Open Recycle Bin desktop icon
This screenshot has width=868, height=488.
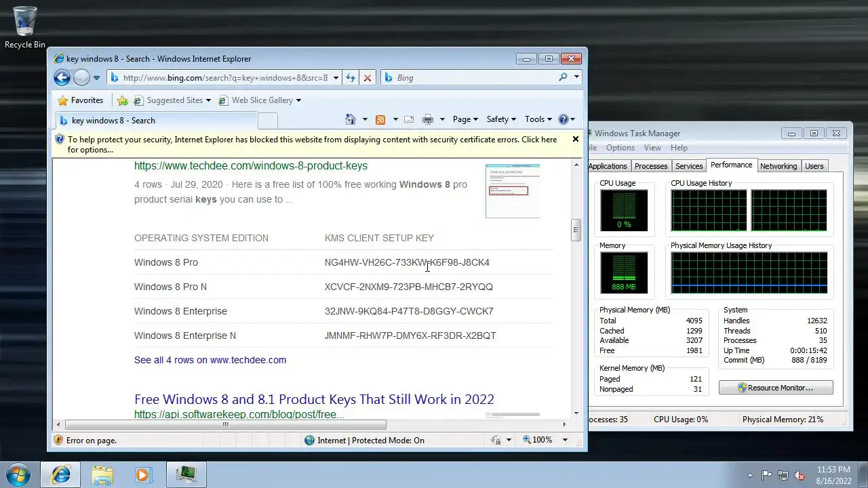25,28
